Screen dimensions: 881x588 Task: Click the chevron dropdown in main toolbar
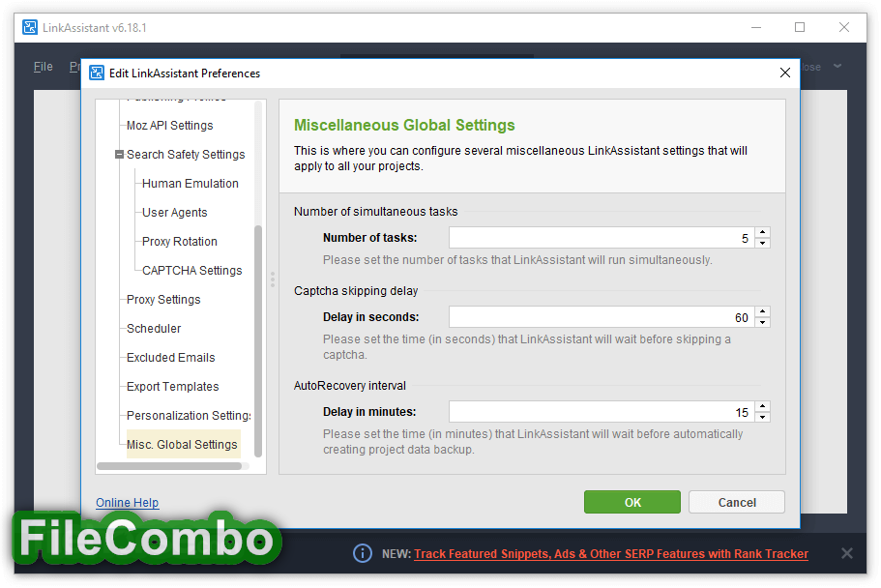pyautogui.click(x=837, y=67)
